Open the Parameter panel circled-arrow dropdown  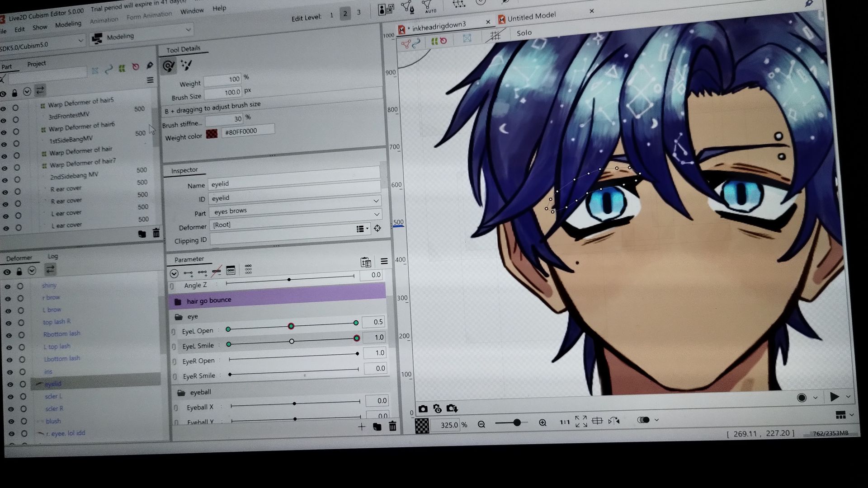(x=174, y=274)
